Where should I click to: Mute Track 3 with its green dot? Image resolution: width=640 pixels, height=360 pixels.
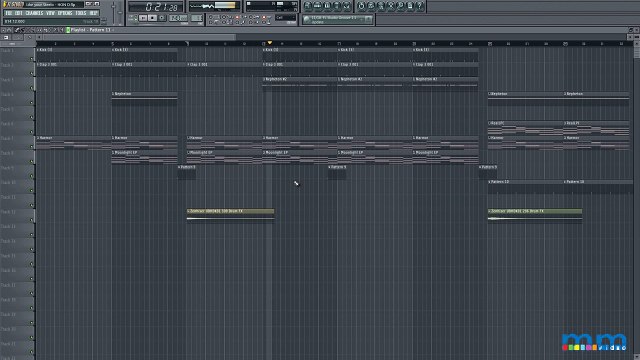32,88
